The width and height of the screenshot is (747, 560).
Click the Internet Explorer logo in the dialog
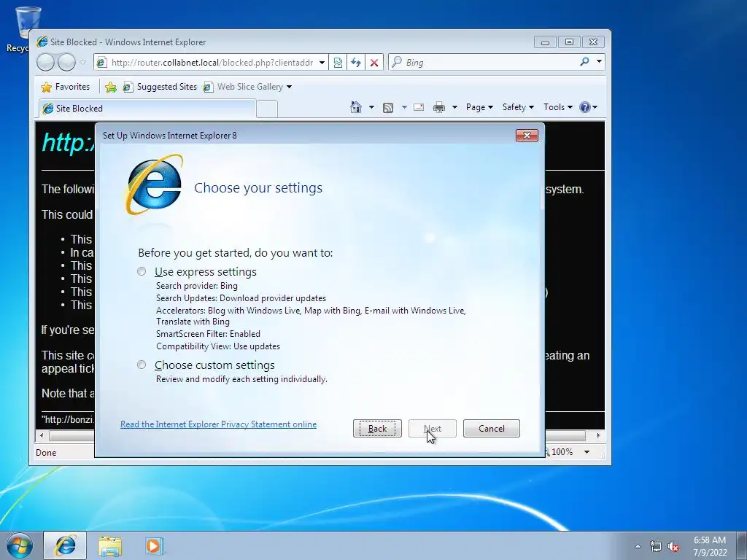click(x=155, y=184)
